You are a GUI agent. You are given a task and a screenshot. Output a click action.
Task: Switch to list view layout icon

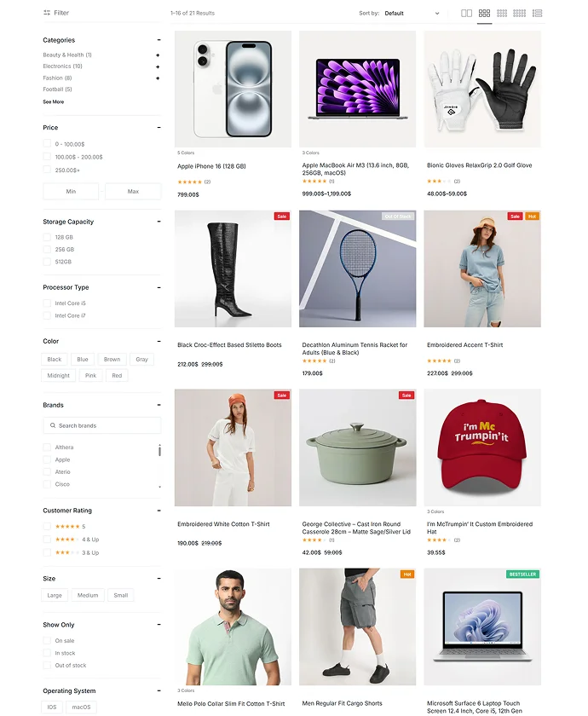[538, 14]
